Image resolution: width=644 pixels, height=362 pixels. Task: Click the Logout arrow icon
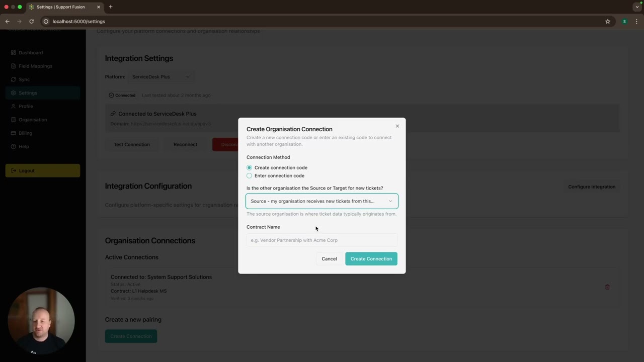tap(14, 170)
